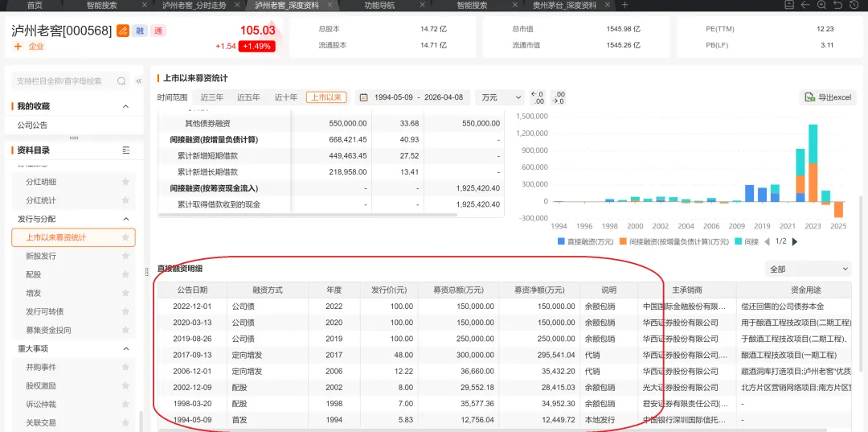868x432 pixels.
Task: Collapse the 发行与分配 section
Action: click(125, 219)
